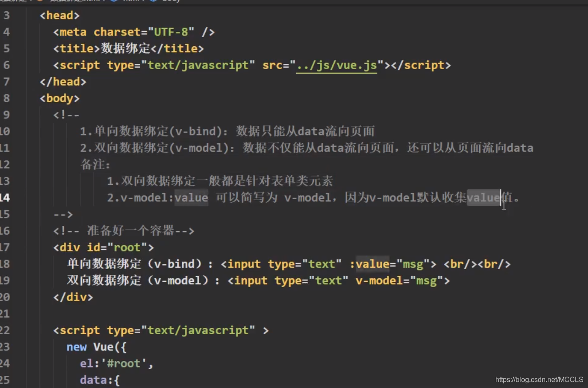Viewport: 588px width, 388px height.
Task: Click the comment 1.双向数据绑定一般都是针对表单类元素
Action: pyautogui.click(x=220, y=181)
